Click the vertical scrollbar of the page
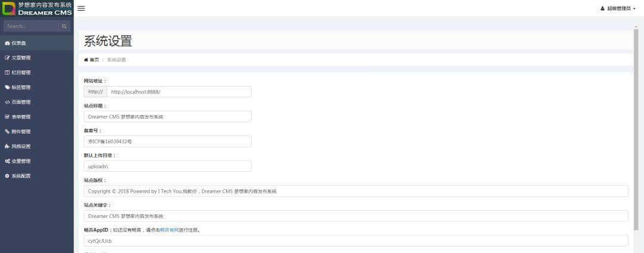 (636, 129)
